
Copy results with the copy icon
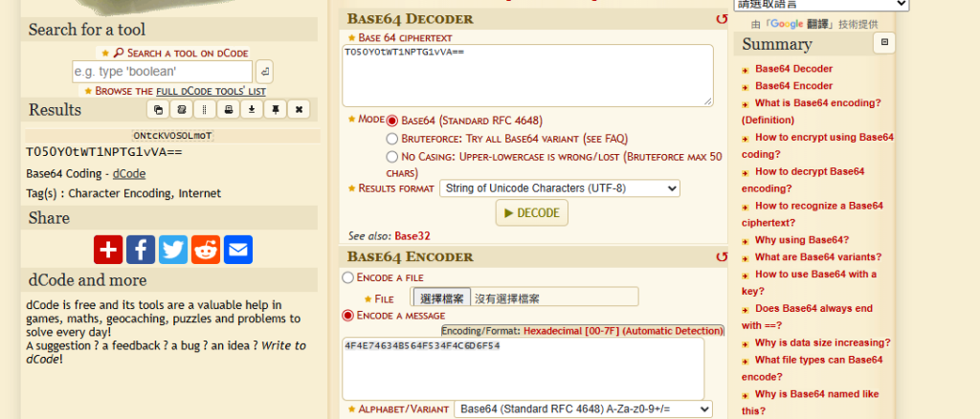click(x=158, y=109)
